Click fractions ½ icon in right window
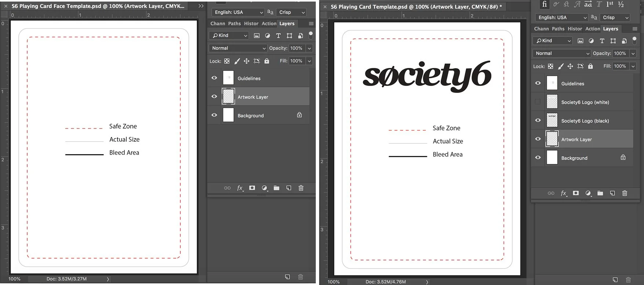The image size is (644, 285). (621, 4)
